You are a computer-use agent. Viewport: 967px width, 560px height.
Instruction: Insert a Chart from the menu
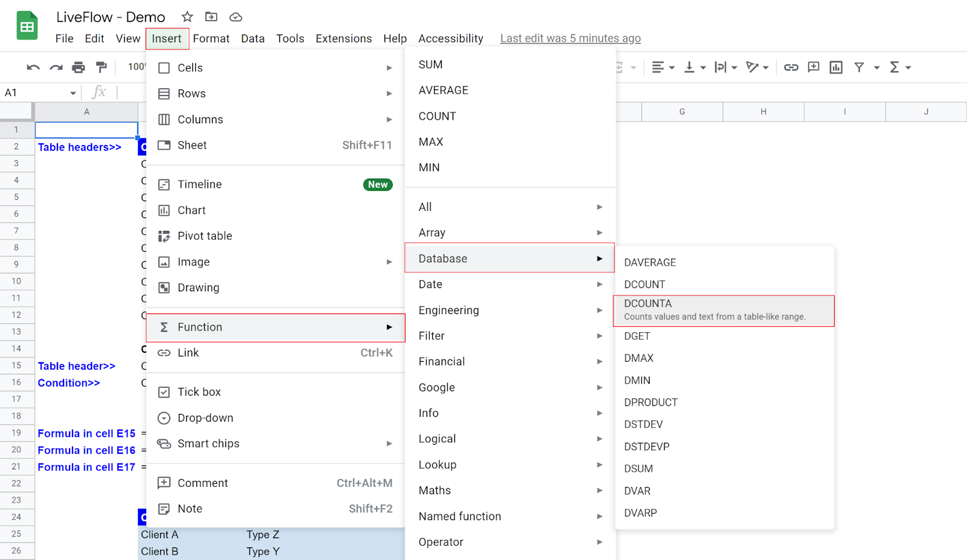click(x=275, y=210)
